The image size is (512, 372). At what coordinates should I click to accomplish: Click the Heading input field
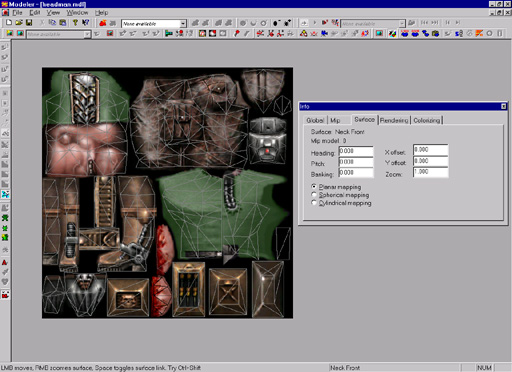pyautogui.click(x=356, y=151)
